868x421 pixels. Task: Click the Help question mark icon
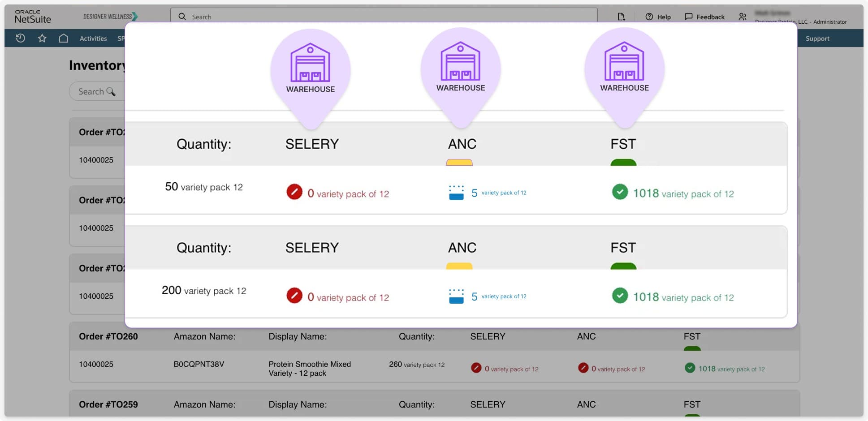tap(650, 17)
